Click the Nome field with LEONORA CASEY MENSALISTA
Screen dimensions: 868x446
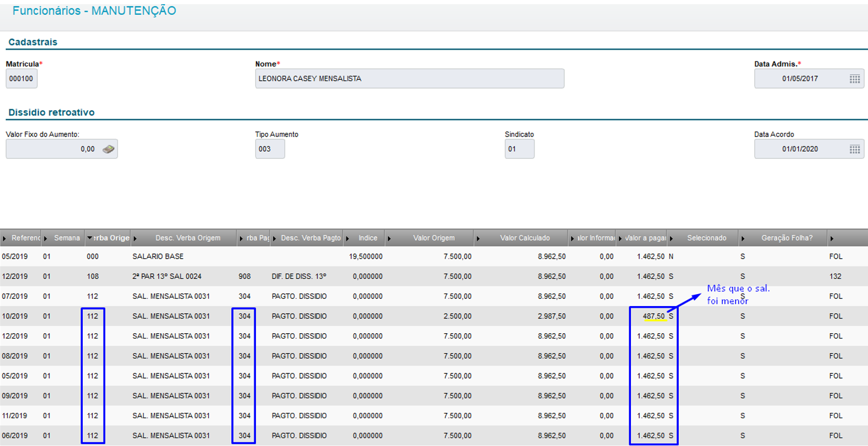410,79
